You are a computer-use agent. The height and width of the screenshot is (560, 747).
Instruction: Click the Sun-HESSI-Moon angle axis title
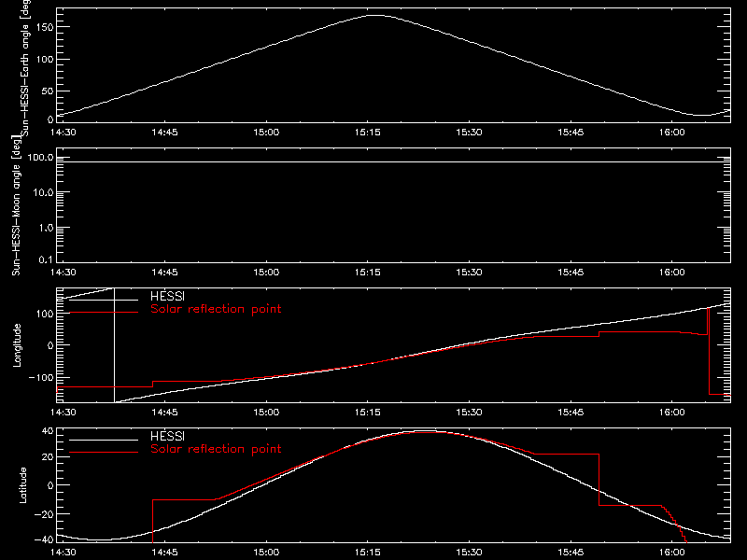[x=16, y=205]
